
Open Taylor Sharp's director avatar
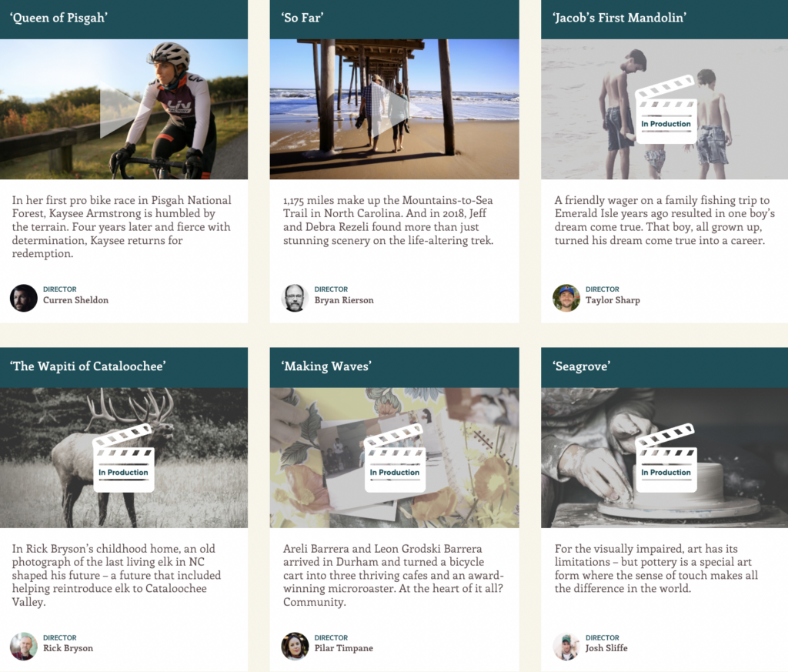point(566,298)
